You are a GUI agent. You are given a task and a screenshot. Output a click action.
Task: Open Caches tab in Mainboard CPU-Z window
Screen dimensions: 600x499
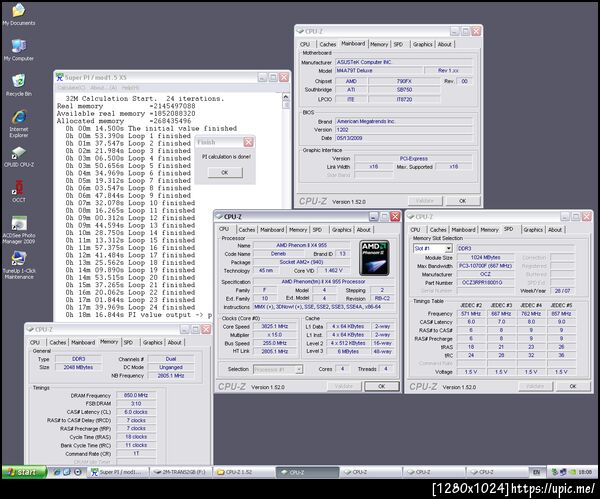[x=328, y=44]
